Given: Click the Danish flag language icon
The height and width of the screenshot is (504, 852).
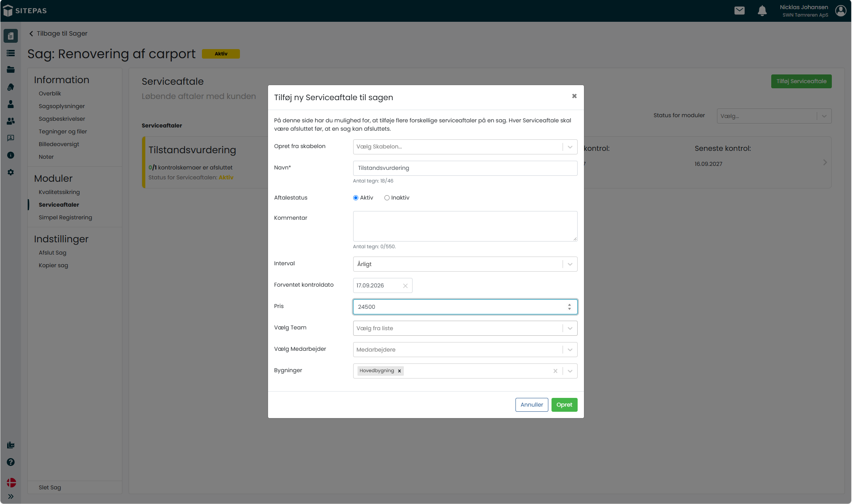Looking at the screenshot, I should coord(11,483).
